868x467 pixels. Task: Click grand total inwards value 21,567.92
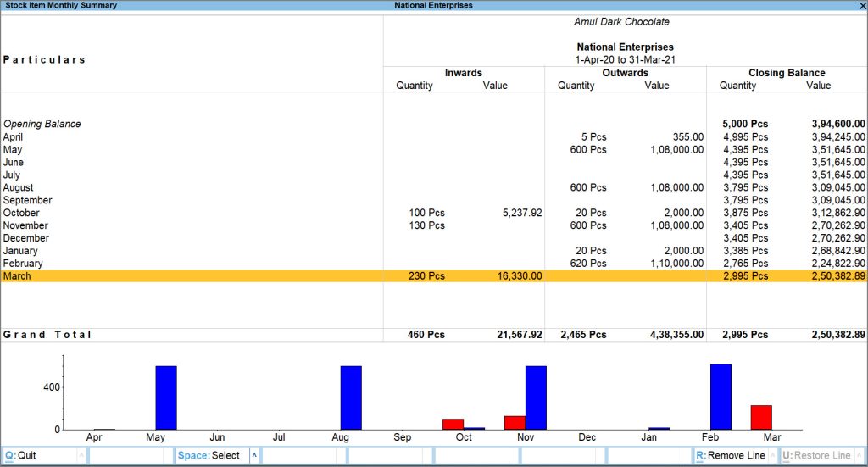pyautogui.click(x=520, y=335)
